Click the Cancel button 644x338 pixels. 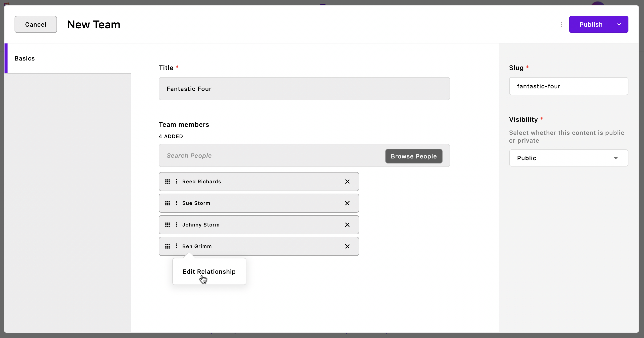point(35,24)
